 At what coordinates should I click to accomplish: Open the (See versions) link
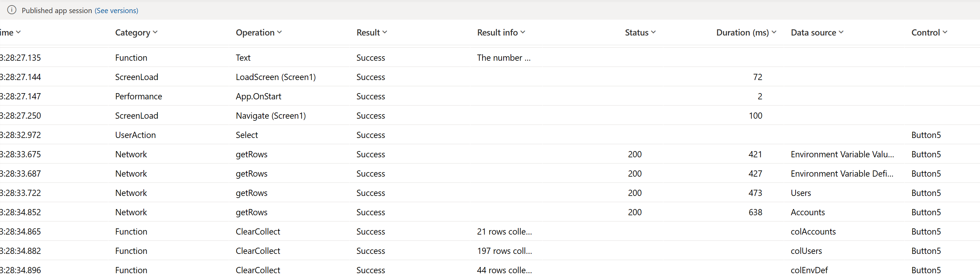(x=116, y=10)
